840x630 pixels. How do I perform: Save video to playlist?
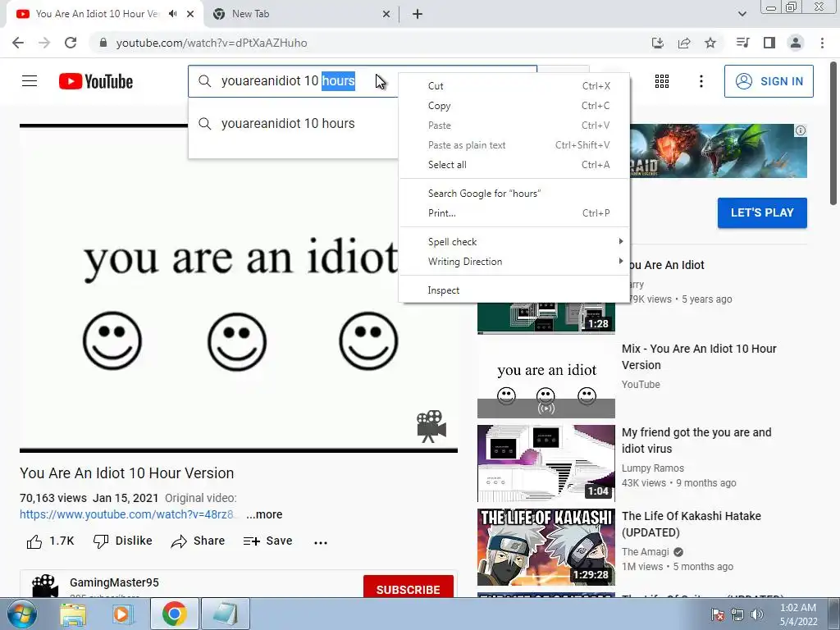coord(267,541)
